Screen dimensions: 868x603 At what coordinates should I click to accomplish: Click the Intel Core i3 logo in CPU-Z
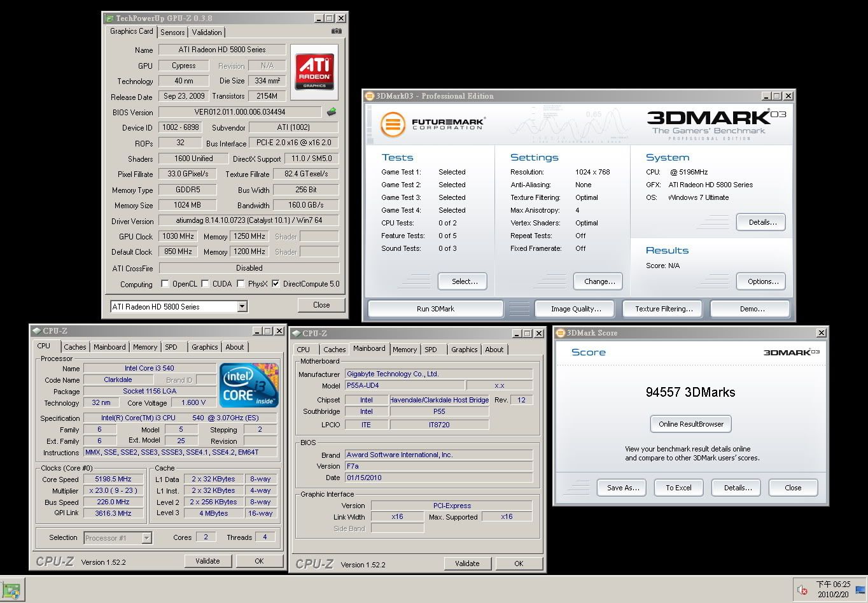249,385
